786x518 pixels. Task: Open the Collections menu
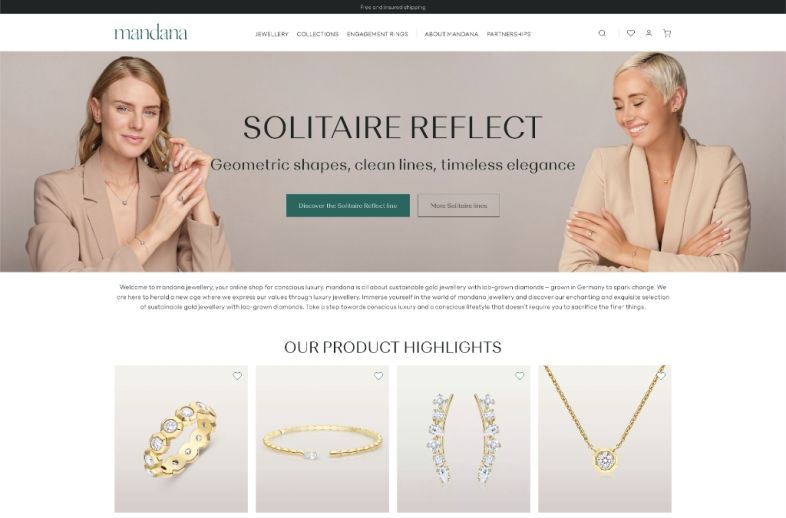coord(317,34)
